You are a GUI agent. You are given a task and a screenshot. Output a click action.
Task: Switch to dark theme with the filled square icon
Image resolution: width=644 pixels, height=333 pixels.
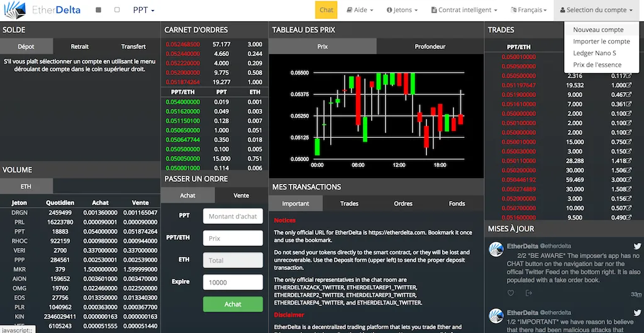98,10
